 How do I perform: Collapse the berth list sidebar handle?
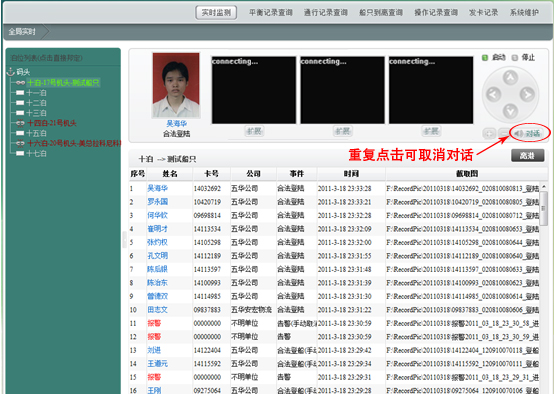pyautogui.click(x=124, y=240)
